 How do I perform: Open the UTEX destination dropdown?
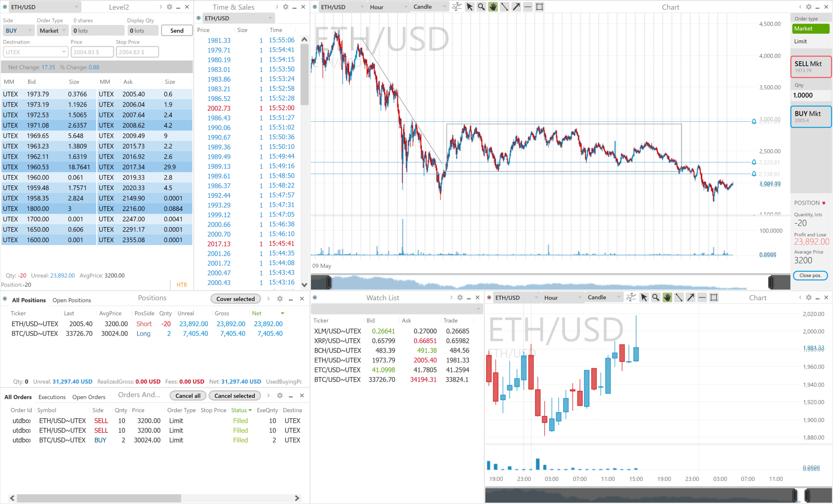coord(35,52)
